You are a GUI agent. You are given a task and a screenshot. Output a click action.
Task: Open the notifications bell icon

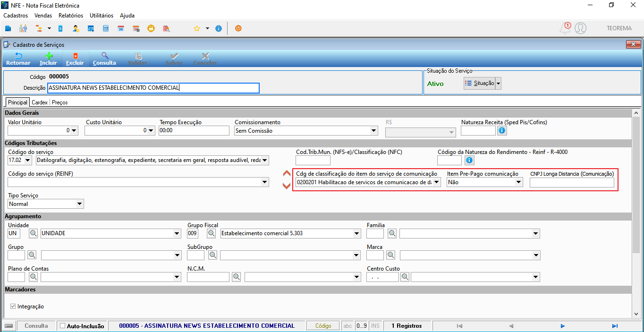565,28
